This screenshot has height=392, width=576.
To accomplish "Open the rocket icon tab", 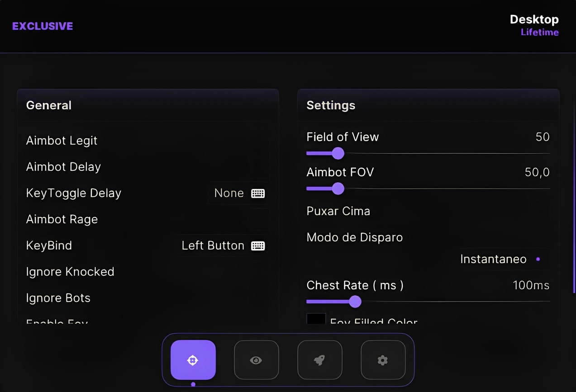I will pos(319,360).
